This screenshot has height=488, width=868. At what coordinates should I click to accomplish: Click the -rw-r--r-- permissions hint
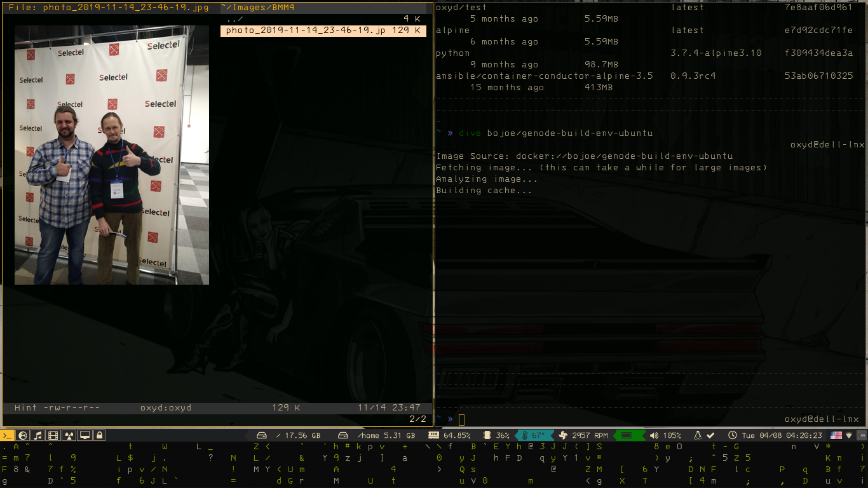[x=71, y=408]
